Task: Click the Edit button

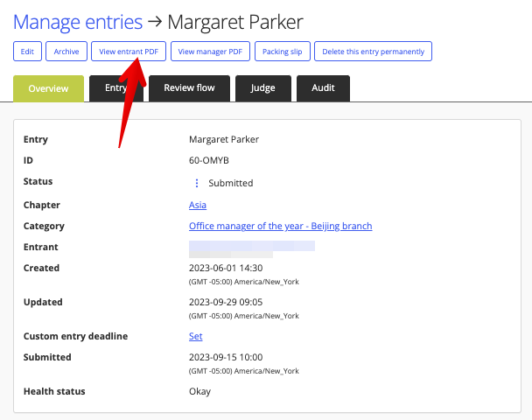Action: [x=27, y=52]
